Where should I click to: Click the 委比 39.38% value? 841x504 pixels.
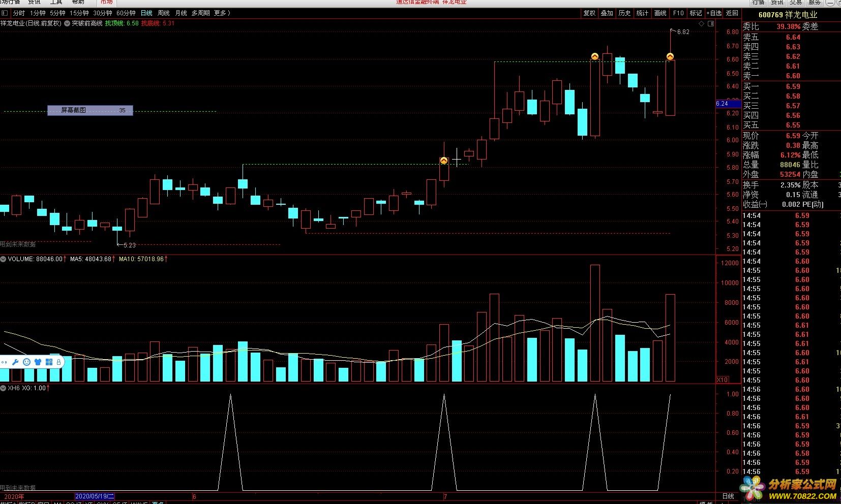(x=788, y=26)
